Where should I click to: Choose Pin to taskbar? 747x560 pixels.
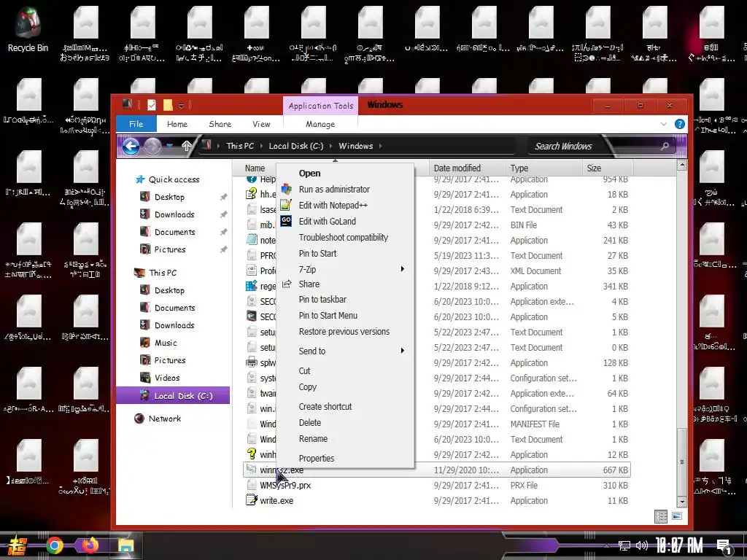(x=322, y=300)
